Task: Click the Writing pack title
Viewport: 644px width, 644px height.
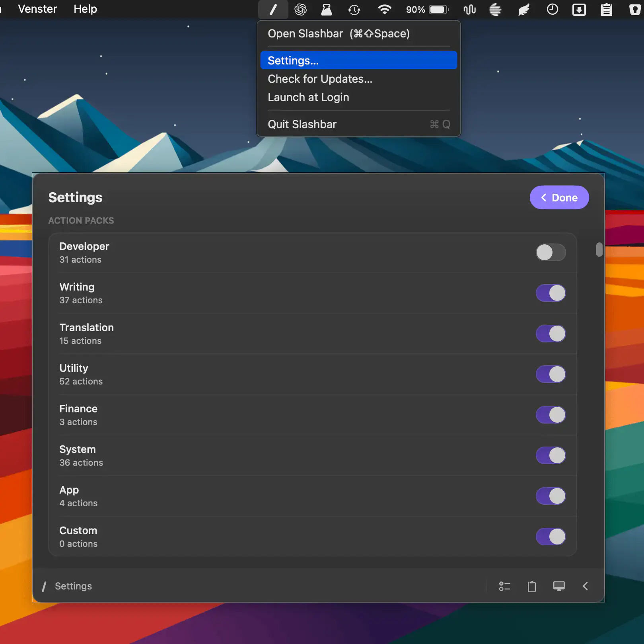Action: click(x=77, y=287)
